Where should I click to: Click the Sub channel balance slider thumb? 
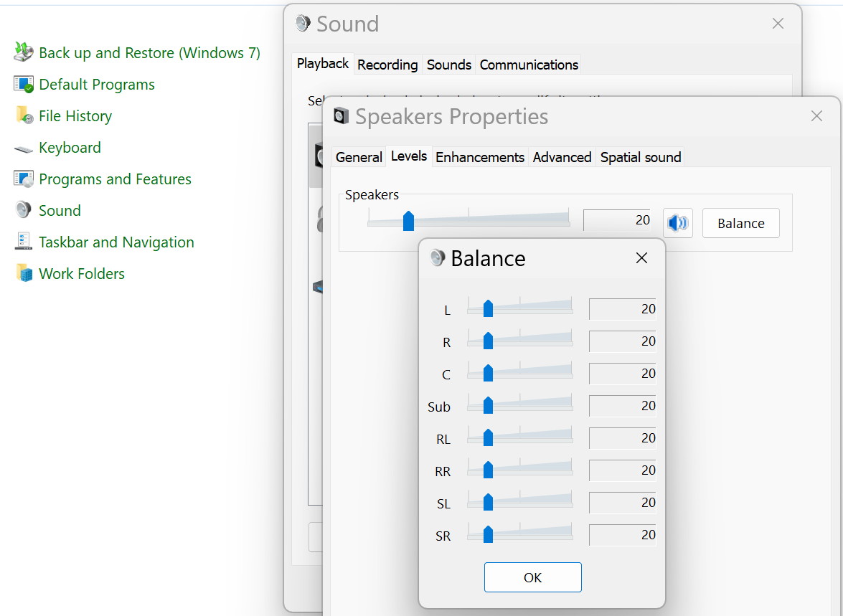tap(488, 405)
